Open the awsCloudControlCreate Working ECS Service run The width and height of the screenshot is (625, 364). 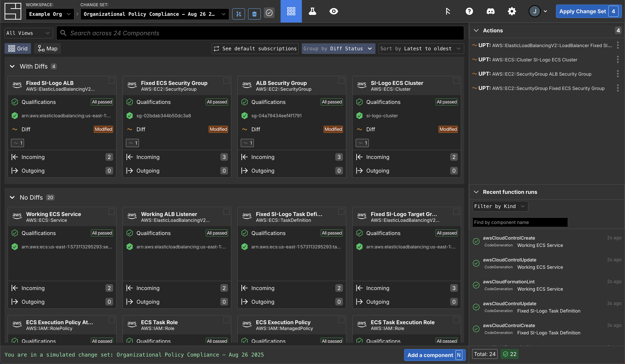pos(547,241)
